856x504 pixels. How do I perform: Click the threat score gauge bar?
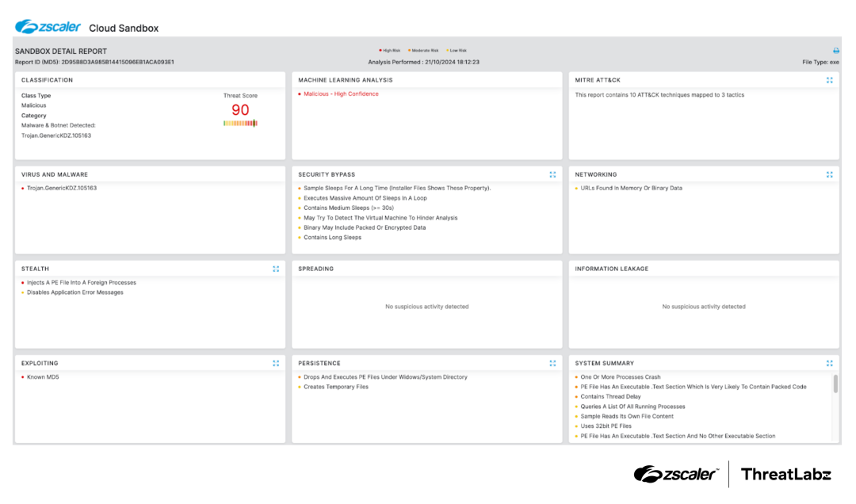tap(240, 123)
